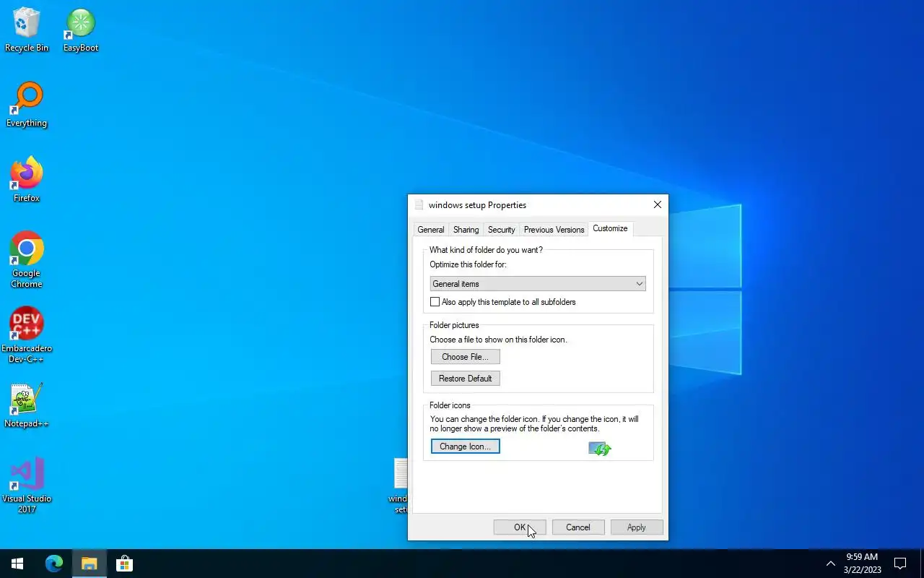Open Microsoft Store from taskbar
The width and height of the screenshot is (924, 578).
pos(124,564)
